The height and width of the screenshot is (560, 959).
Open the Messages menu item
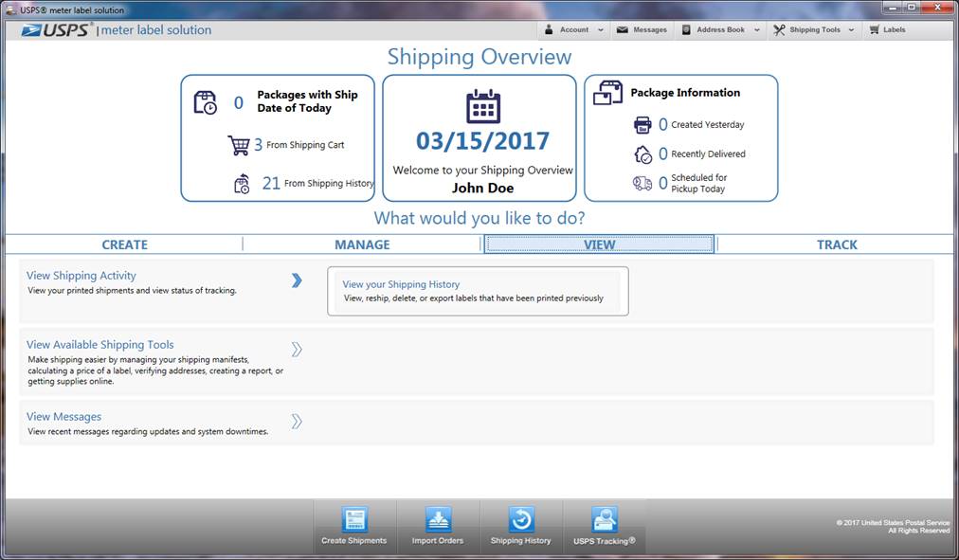[642, 29]
